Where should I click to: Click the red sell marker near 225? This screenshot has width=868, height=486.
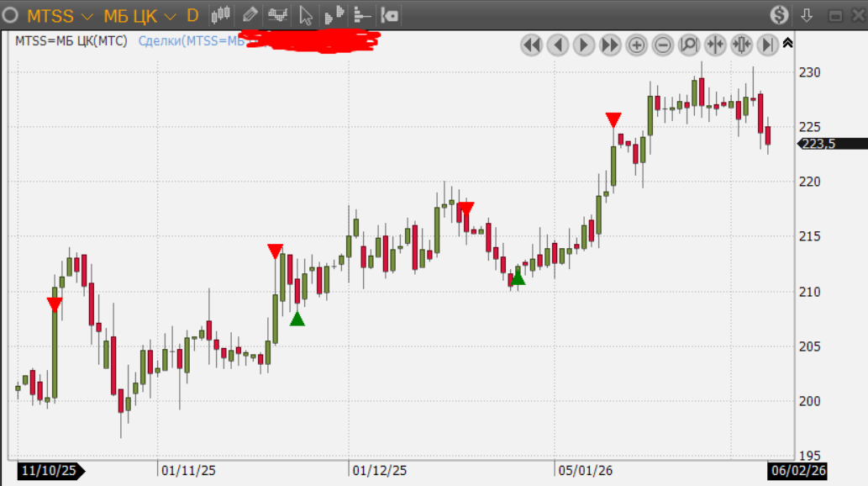tap(614, 120)
